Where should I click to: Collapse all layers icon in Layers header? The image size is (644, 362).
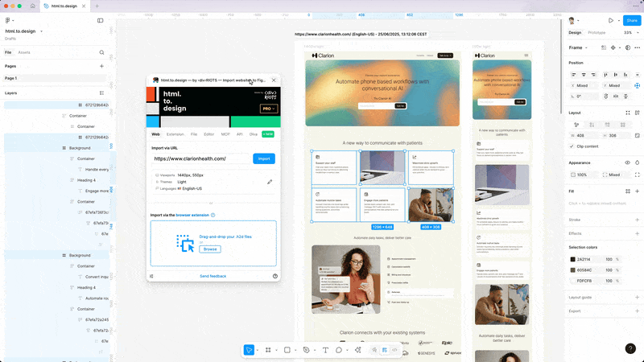101,93
